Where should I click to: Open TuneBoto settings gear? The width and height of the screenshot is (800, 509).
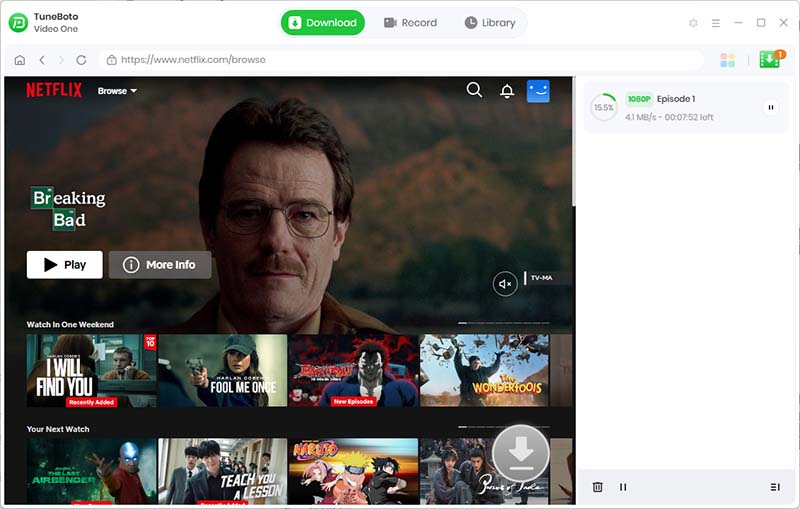[693, 23]
